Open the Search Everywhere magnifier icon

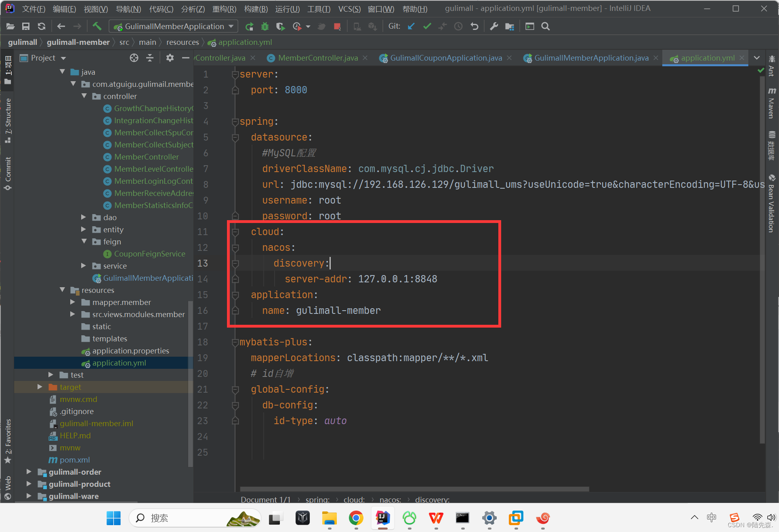coord(546,26)
